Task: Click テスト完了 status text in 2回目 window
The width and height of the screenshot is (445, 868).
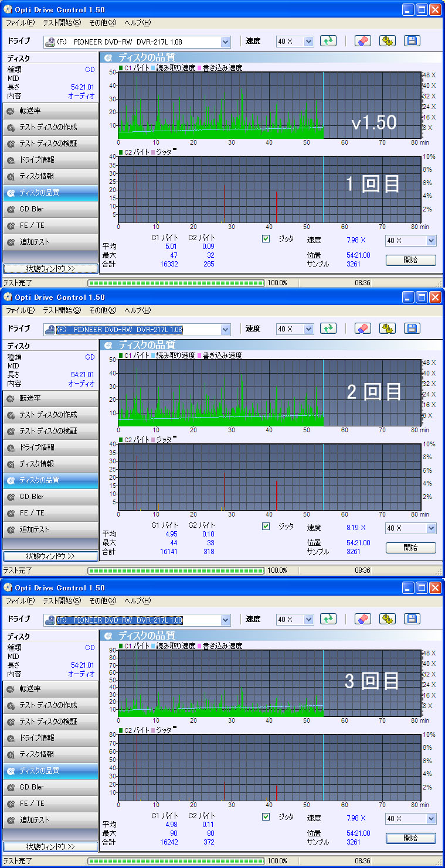Action: point(18,570)
